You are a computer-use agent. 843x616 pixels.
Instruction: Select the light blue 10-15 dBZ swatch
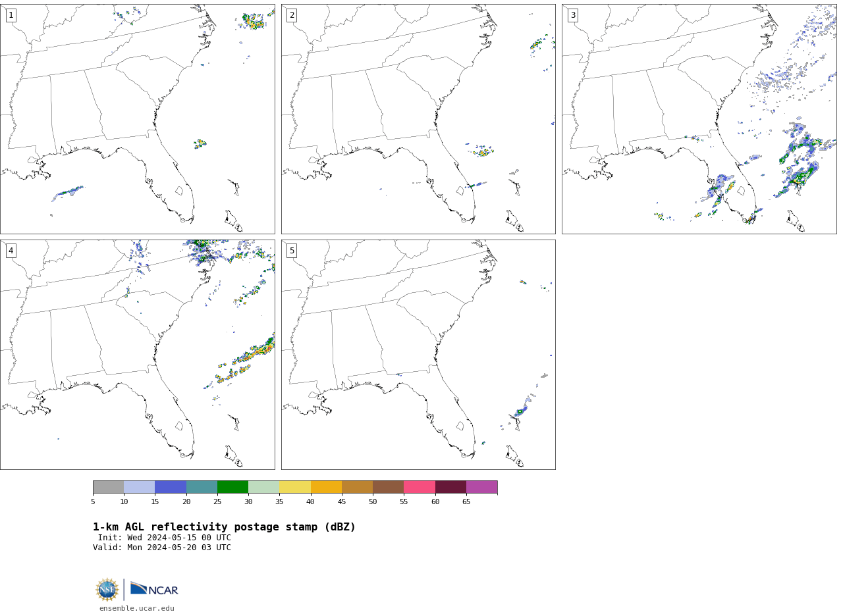click(x=140, y=487)
